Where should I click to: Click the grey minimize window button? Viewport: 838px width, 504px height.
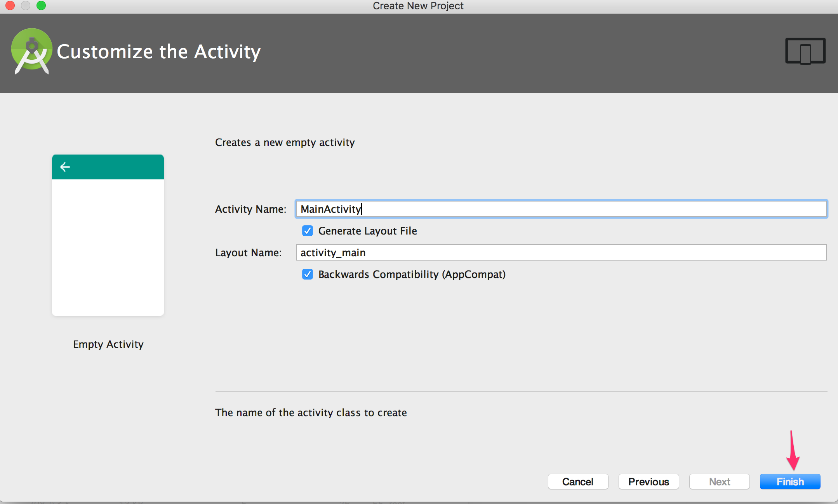26,5
